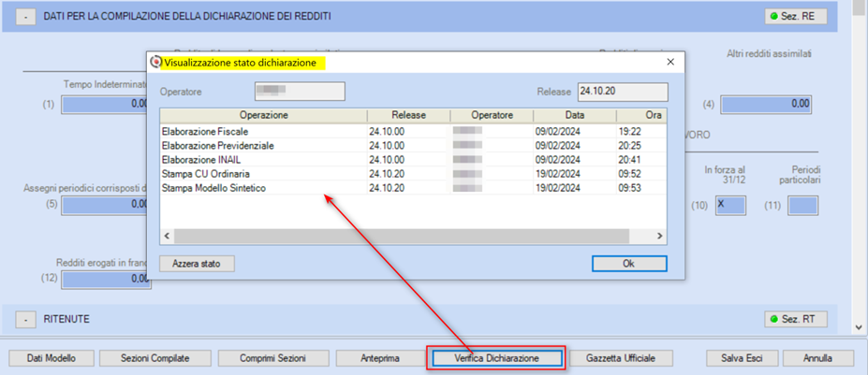Image resolution: width=868 pixels, height=375 pixels.
Task: Click the Dati Modello button
Action: [x=51, y=358]
